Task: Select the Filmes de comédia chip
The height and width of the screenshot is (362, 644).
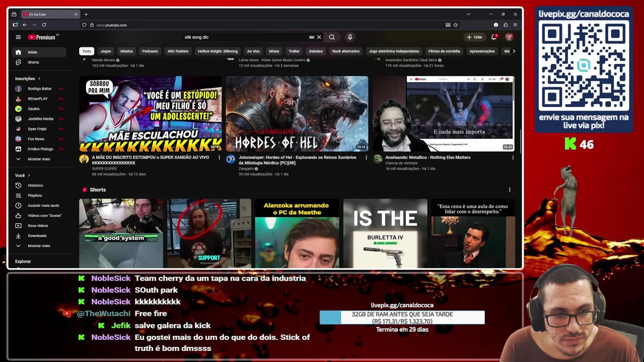Action: 444,51
